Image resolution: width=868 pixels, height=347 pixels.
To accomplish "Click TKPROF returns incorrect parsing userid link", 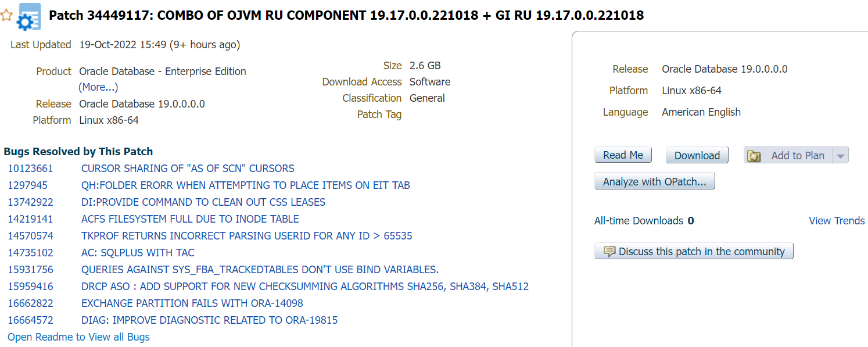I will 246,236.
